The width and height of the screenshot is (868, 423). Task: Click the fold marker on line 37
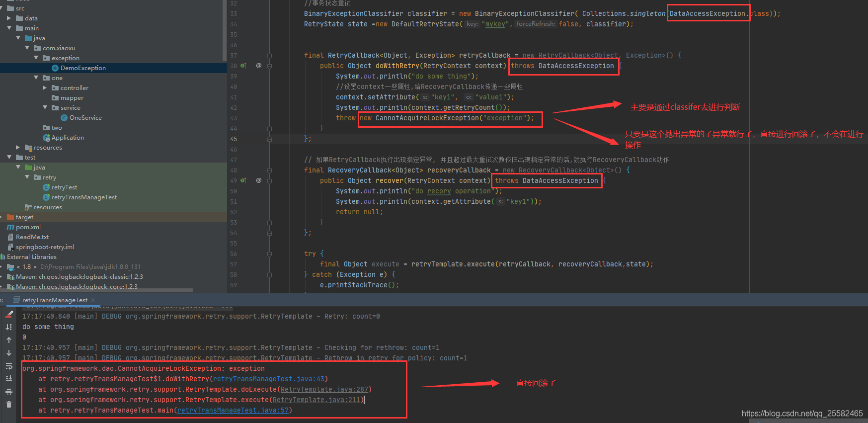[269, 56]
